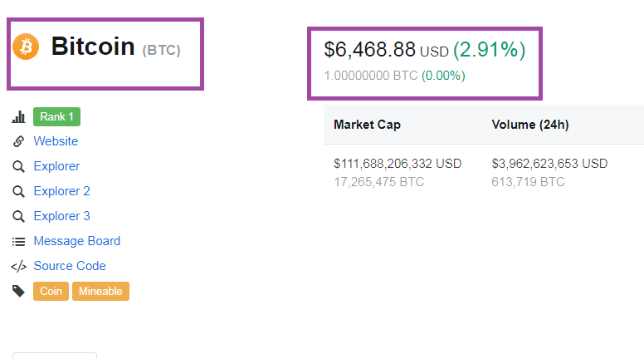Screen dimensions: 644x359
Task: Click the list icon beside Message Board
Action: [18, 242]
